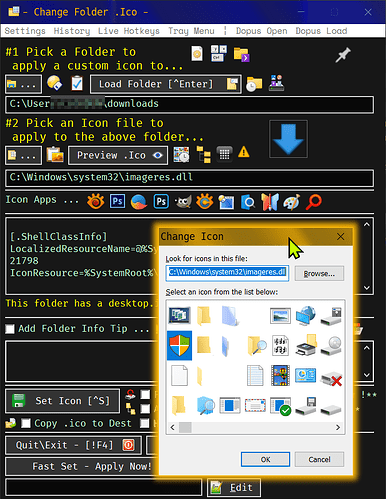Click Load Folder [^Enter] button
Screen dimensions: 386x499
(x=166, y=84)
